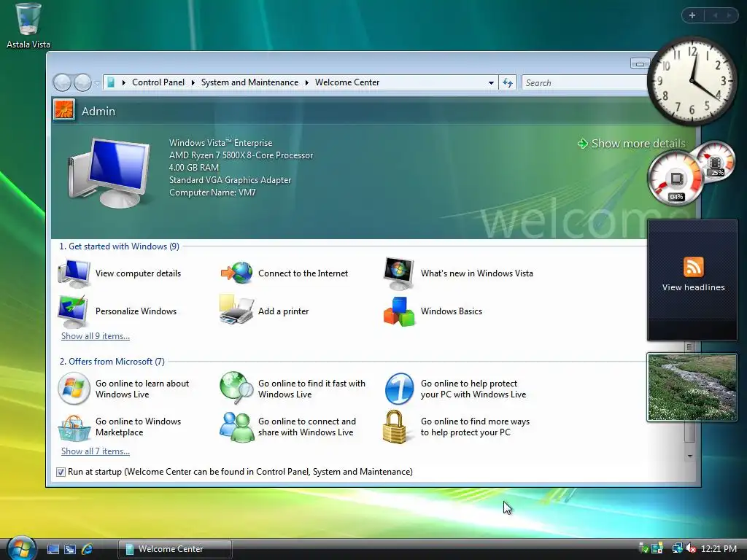Click the connect and share people icon

[x=236, y=427]
